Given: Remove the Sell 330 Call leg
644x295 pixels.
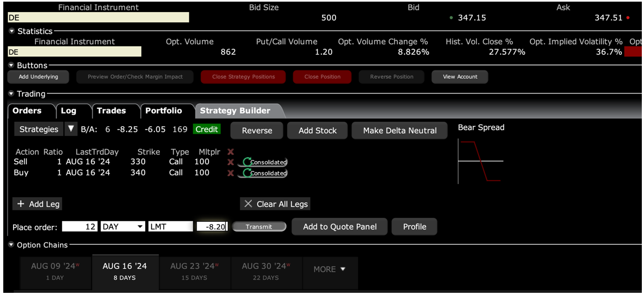Looking at the screenshot, I should click(230, 162).
